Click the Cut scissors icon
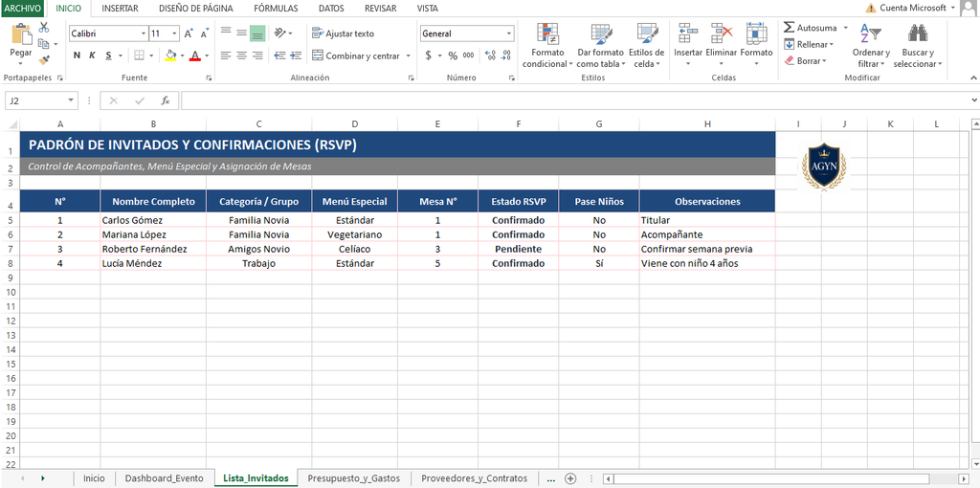Screen dimensions: 980x488 [44, 28]
